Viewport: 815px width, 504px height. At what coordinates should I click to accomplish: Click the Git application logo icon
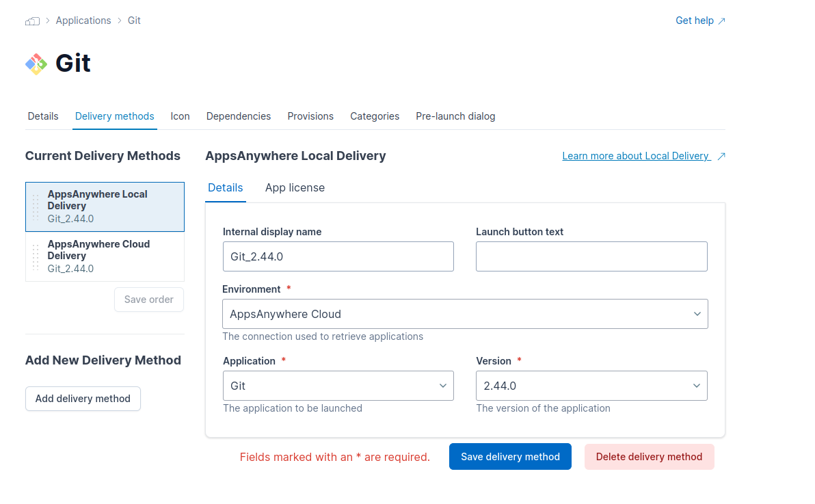pos(36,64)
